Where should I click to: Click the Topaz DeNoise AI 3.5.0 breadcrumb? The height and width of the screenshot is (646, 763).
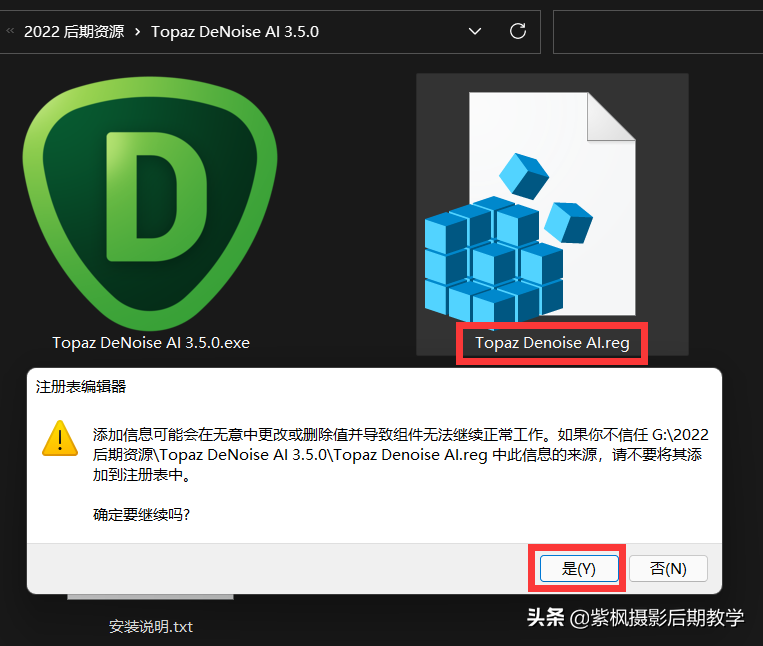[235, 32]
